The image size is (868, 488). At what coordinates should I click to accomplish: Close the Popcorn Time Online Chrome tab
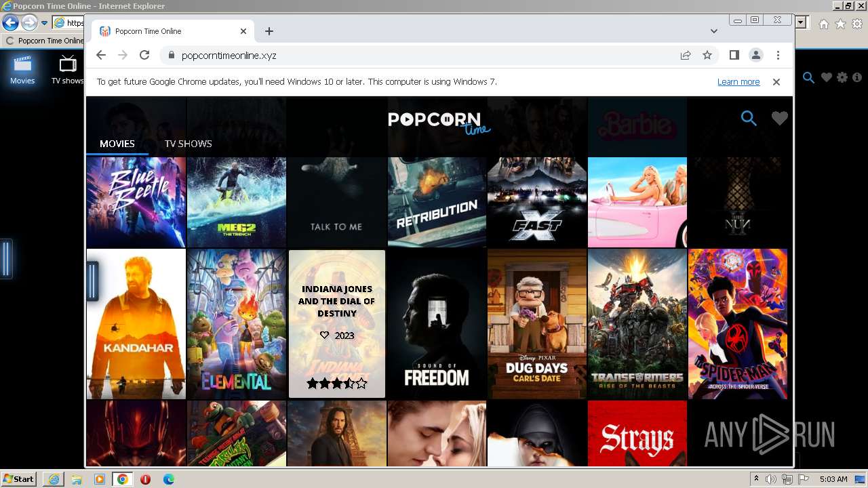[x=243, y=31]
